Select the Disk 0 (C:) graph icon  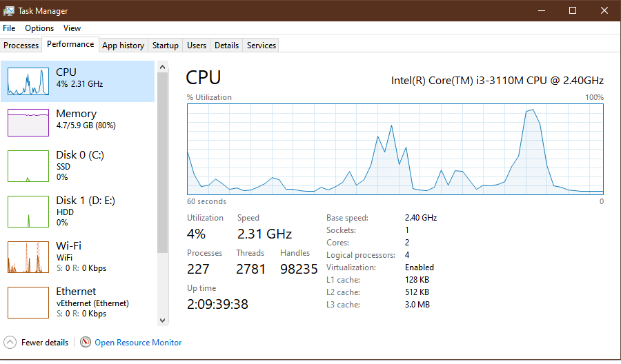(x=28, y=166)
